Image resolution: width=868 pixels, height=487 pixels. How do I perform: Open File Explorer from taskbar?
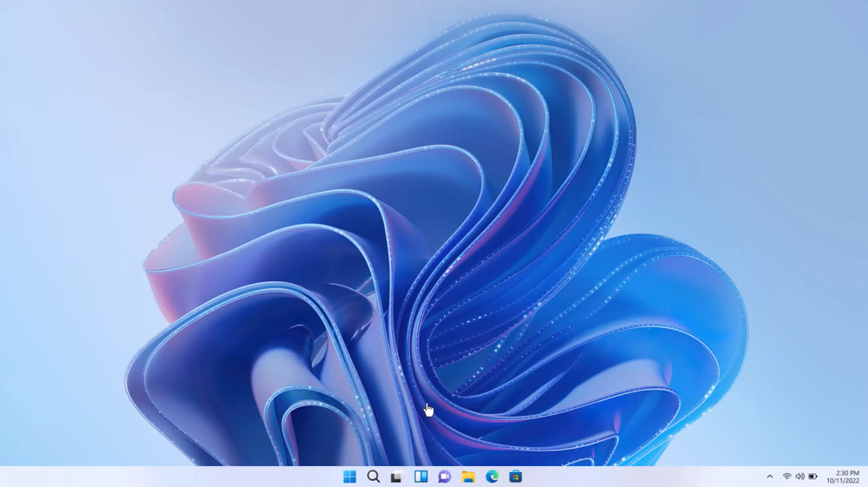(x=468, y=477)
